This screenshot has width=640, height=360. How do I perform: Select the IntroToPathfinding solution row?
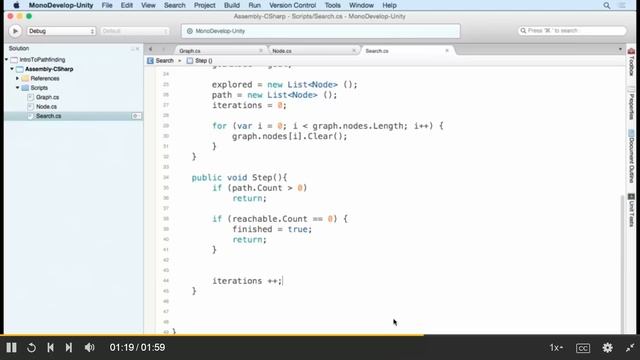tap(42, 60)
